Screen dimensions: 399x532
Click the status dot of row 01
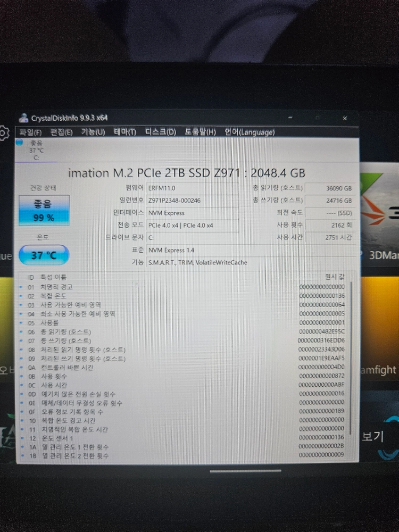click(x=21, y=287)
